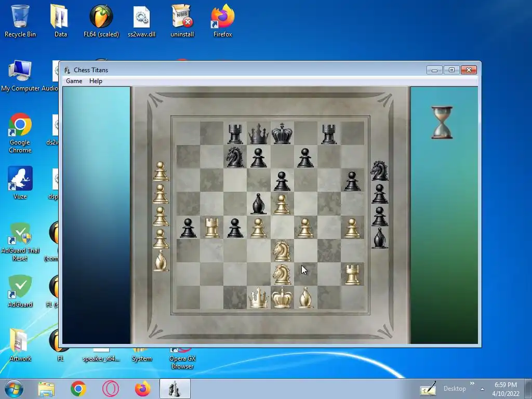Select the white pawn on h4
The image size is (532, 399).
352,228
